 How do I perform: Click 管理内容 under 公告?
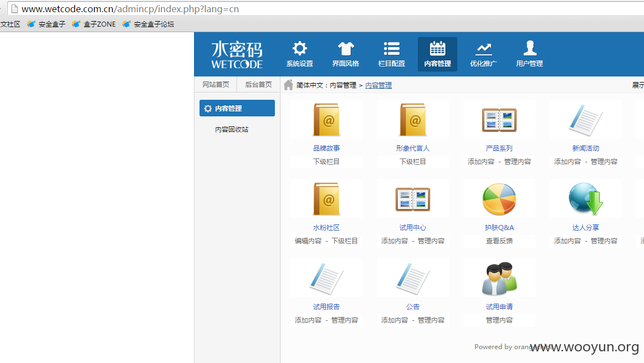pyautogui.click(x=431, y=320)
